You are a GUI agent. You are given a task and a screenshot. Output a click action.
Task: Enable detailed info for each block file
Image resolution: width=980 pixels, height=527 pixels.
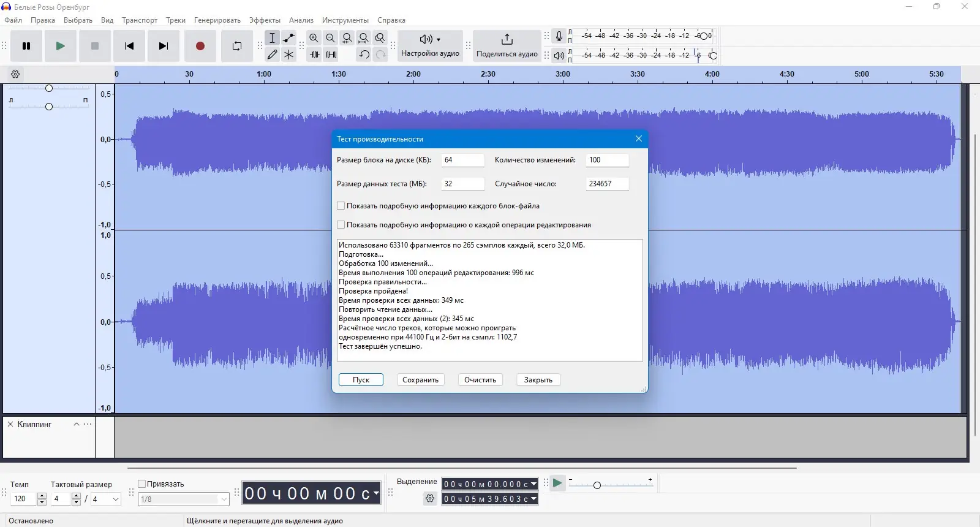341,206
